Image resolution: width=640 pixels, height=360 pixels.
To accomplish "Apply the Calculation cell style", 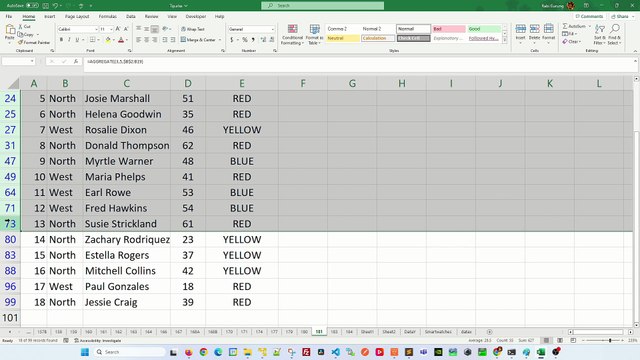I will pos(378,38).
